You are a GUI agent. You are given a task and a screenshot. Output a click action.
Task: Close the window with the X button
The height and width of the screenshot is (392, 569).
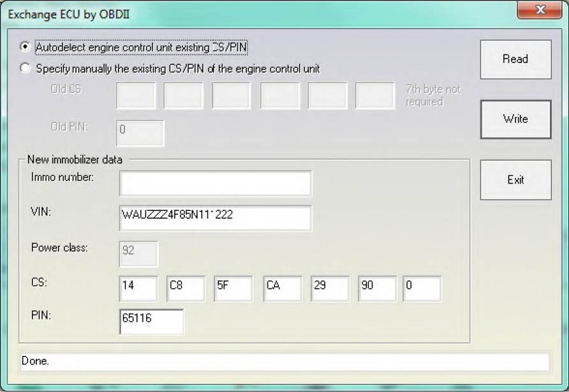pos(540,10)
